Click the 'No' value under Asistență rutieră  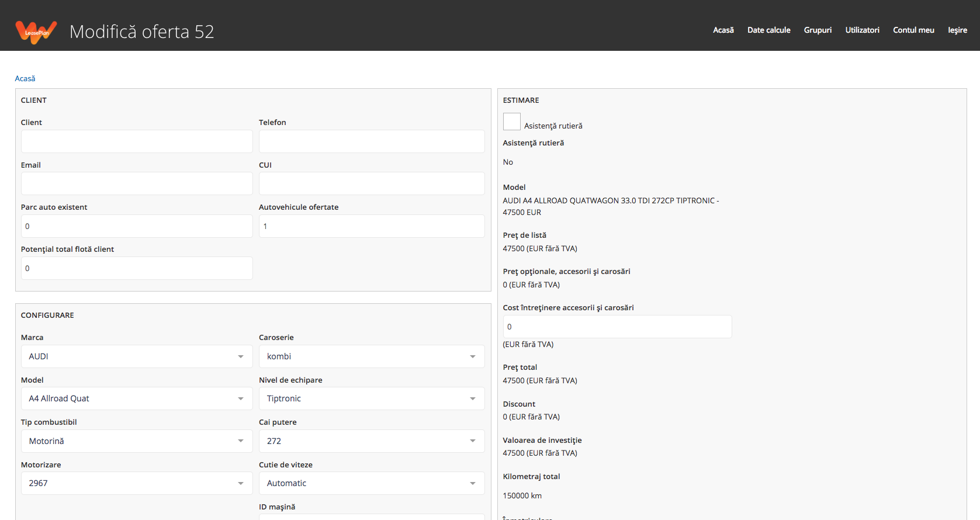pos(508,162)
